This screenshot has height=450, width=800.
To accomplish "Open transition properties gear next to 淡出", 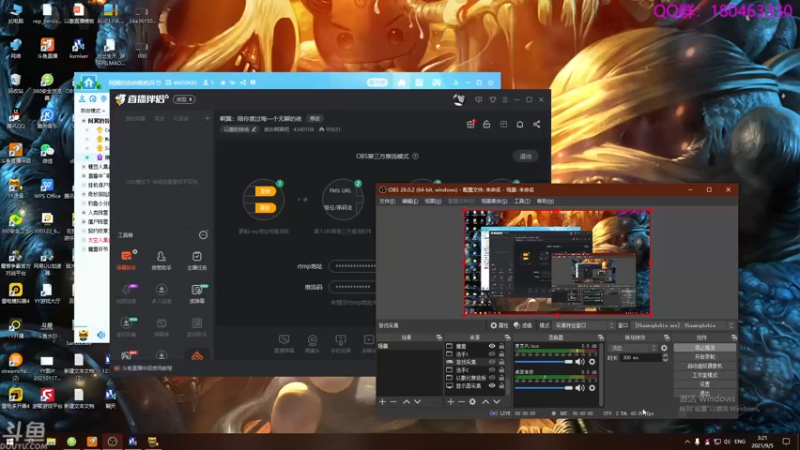I will (664, 348).
